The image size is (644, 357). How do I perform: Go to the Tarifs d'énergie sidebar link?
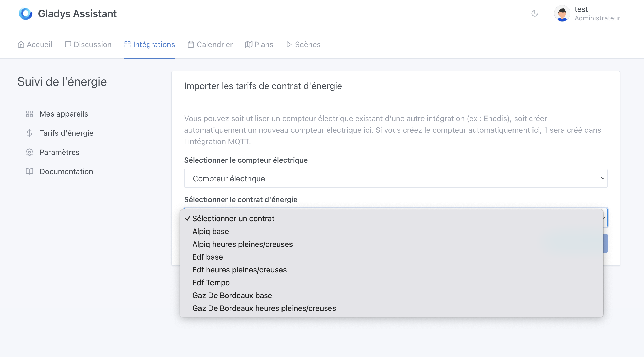tap(66, 133)
